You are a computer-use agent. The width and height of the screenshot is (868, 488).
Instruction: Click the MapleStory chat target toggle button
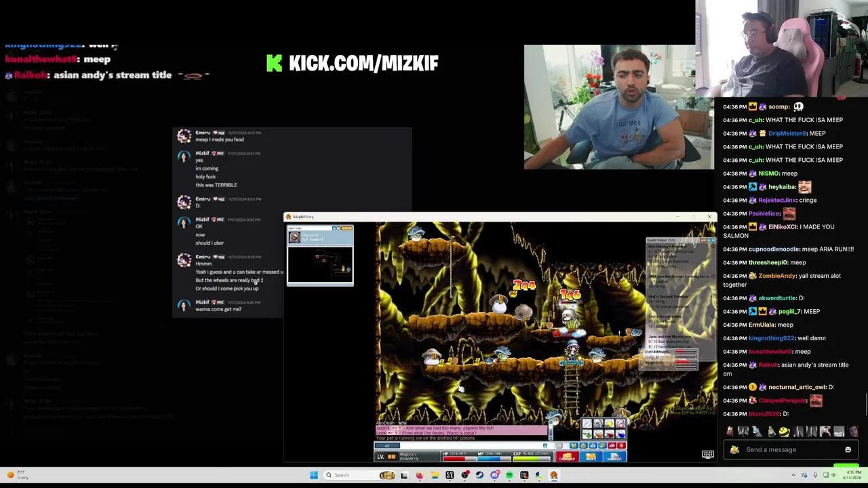point(545,445)
